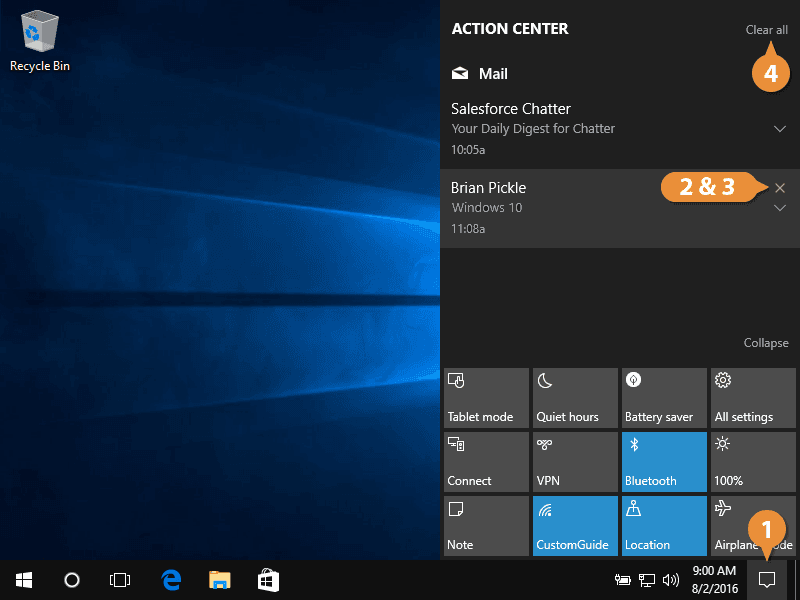Open File Explorer from the taskbar
The width and height of the screenshot is (800, 600).
(x=220, y=580)
